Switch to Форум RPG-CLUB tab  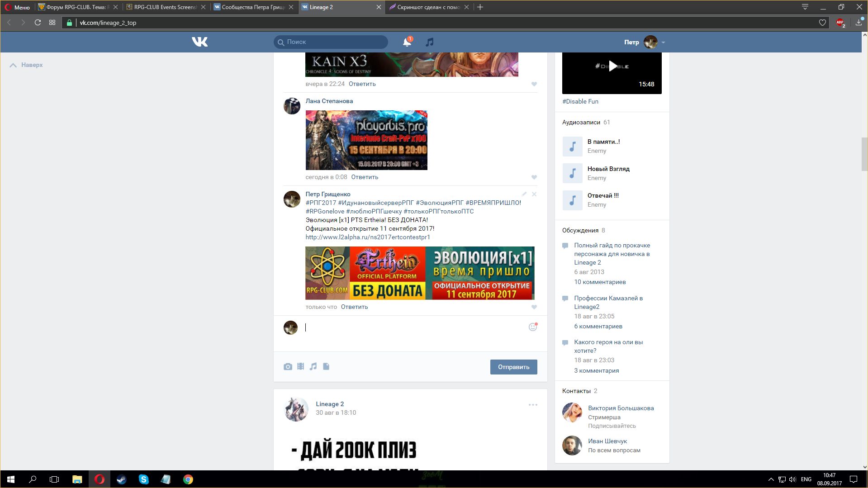tap(78, 7)
